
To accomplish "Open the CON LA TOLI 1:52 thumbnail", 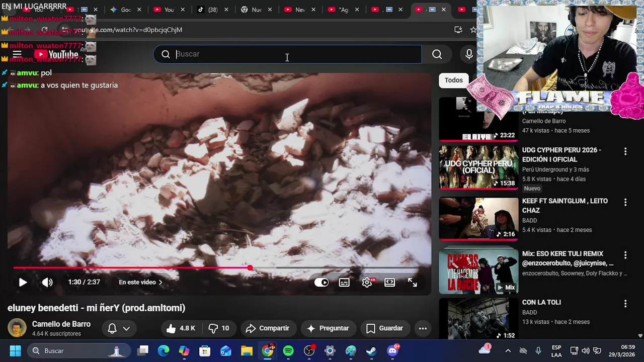I will (478, 319).
